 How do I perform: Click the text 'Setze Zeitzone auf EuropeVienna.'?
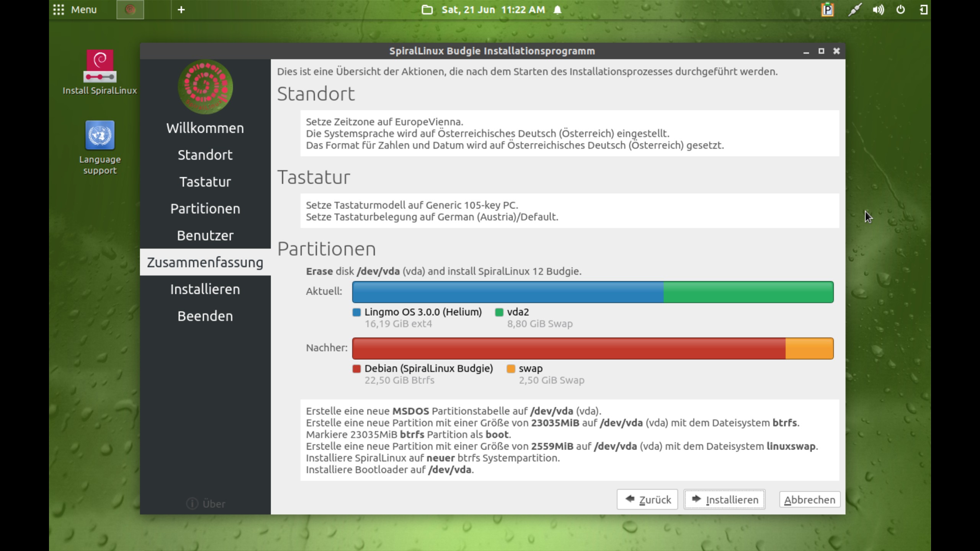coord(384,122)
